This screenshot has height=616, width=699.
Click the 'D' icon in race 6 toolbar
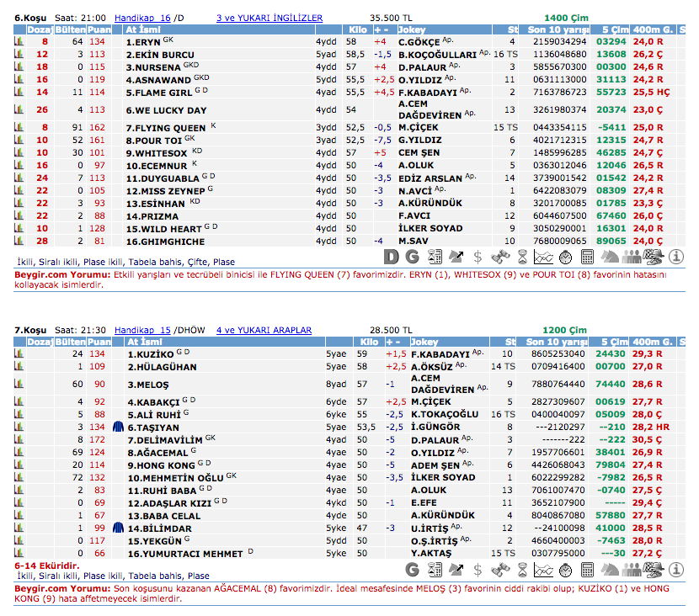(392, 256)
